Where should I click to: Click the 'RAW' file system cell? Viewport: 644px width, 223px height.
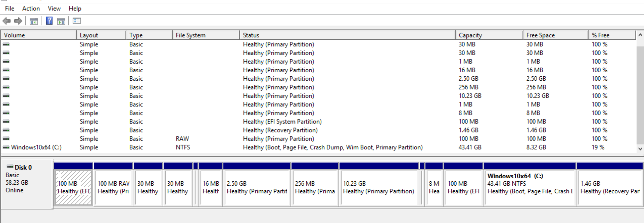[182, 139]
